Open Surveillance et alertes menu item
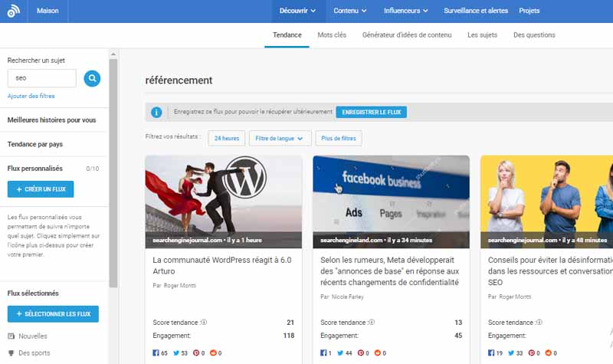 tap(476, 11)
